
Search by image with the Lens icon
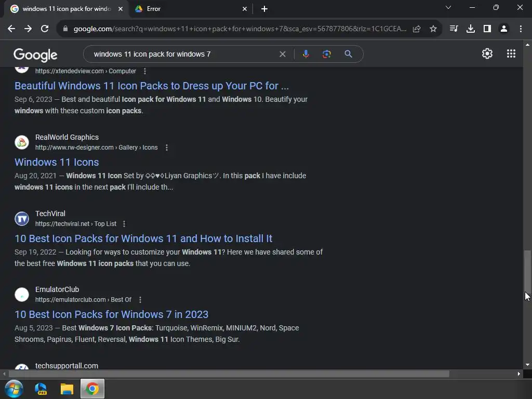pos(326,54)
